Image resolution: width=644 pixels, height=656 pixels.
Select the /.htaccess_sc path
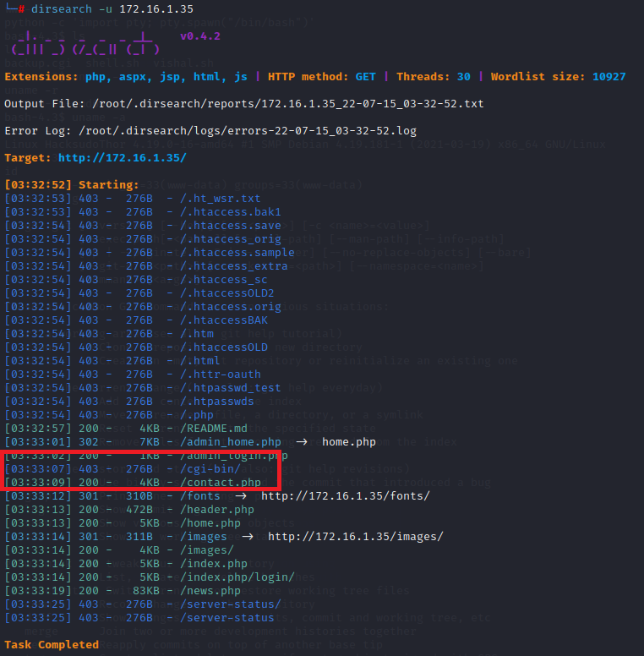click(223, 280)
